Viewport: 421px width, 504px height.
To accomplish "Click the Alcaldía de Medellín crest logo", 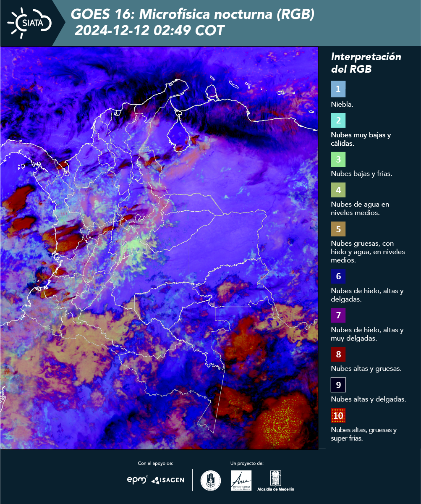I will point(276,481).
